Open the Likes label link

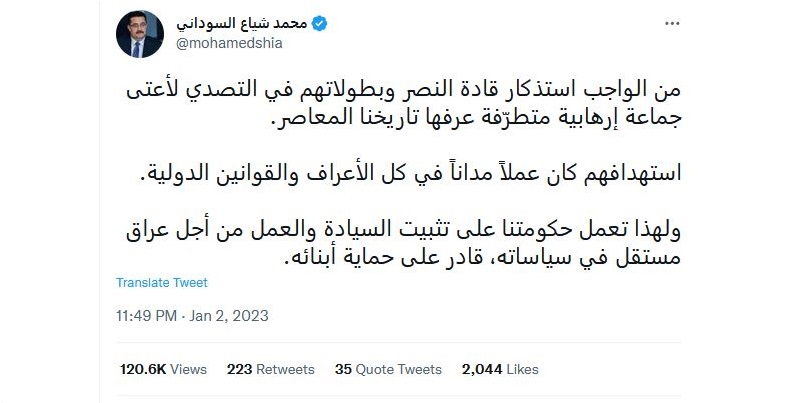point(523,369)
